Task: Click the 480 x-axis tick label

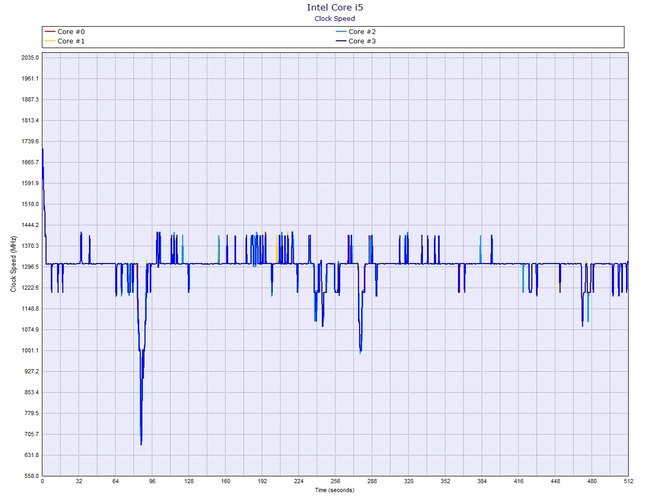Action: pos(592,481)
